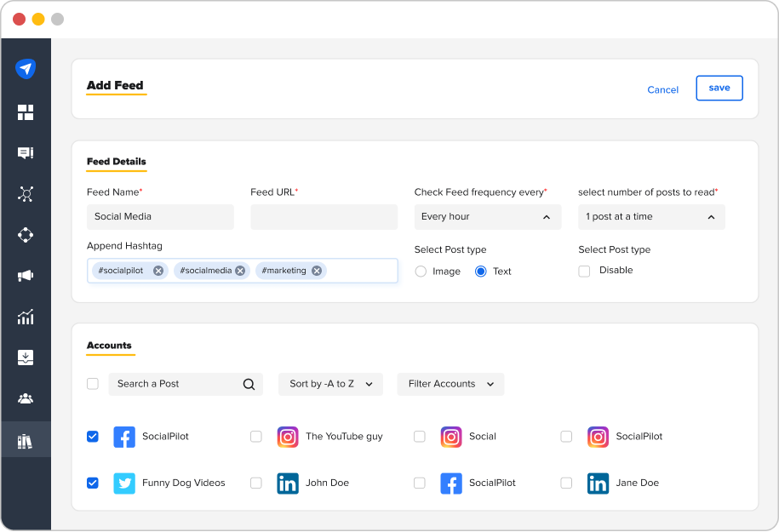Select the network sharing icon in sidebar

26,194
